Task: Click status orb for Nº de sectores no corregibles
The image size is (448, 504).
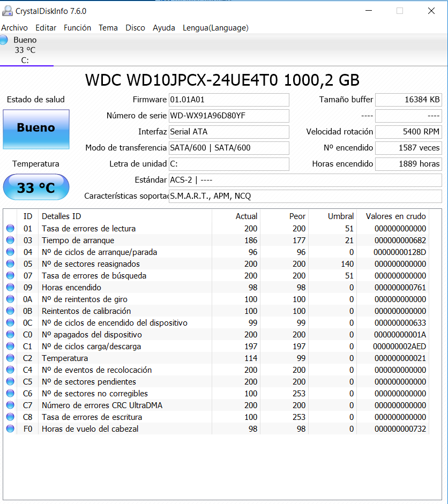Action: tap(10, 393)
